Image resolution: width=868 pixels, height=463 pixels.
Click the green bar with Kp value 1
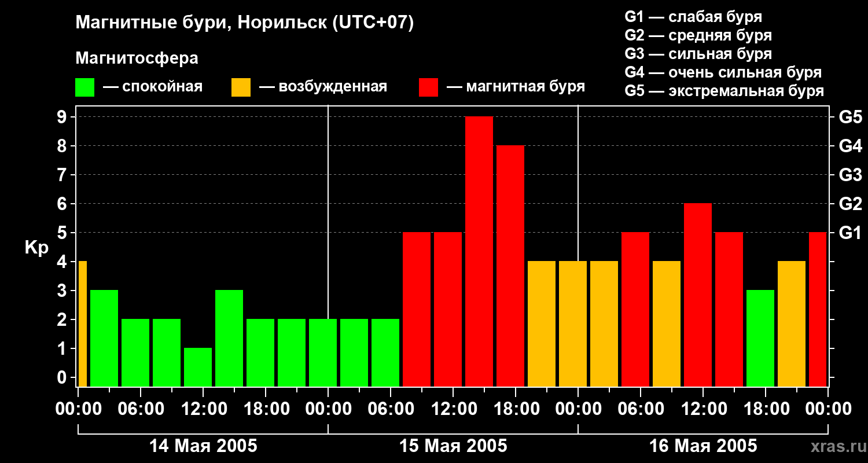198,368
